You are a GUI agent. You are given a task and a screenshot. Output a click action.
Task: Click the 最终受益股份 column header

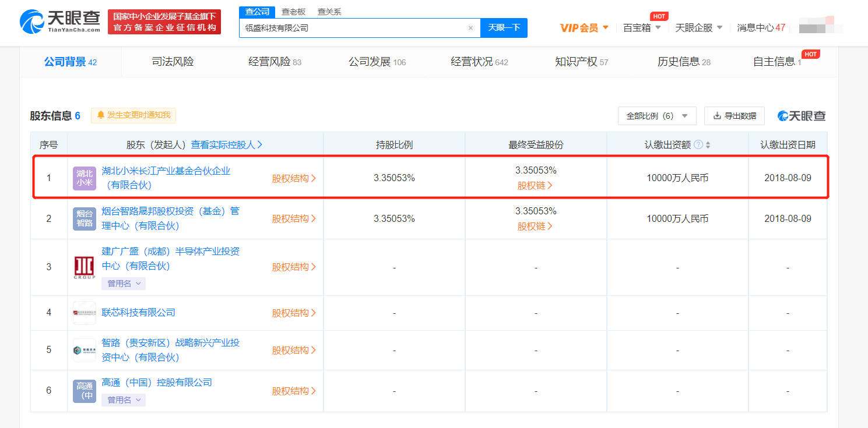[536, 144]
